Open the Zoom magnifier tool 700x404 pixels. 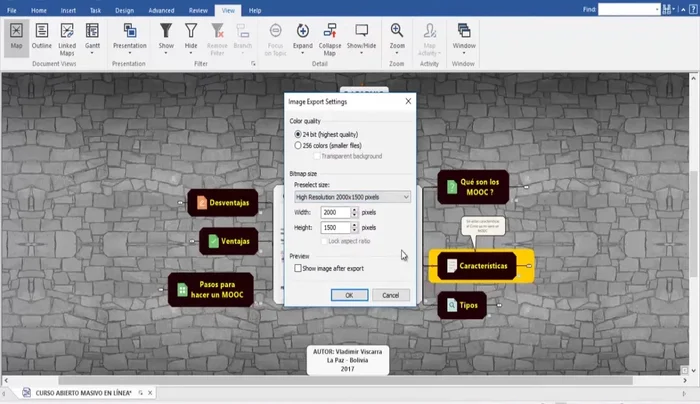coord(397,32)
